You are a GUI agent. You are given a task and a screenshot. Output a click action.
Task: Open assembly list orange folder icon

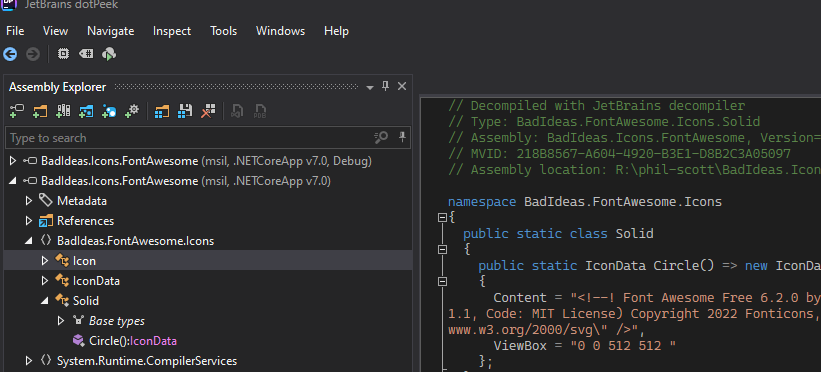[162, 111]
